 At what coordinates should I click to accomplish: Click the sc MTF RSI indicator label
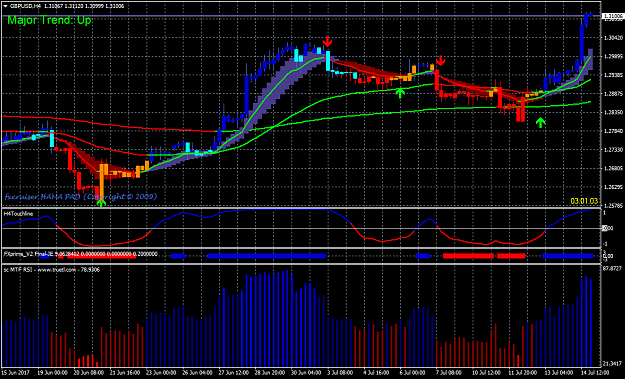pyautogui.click(x=52, y=270)
